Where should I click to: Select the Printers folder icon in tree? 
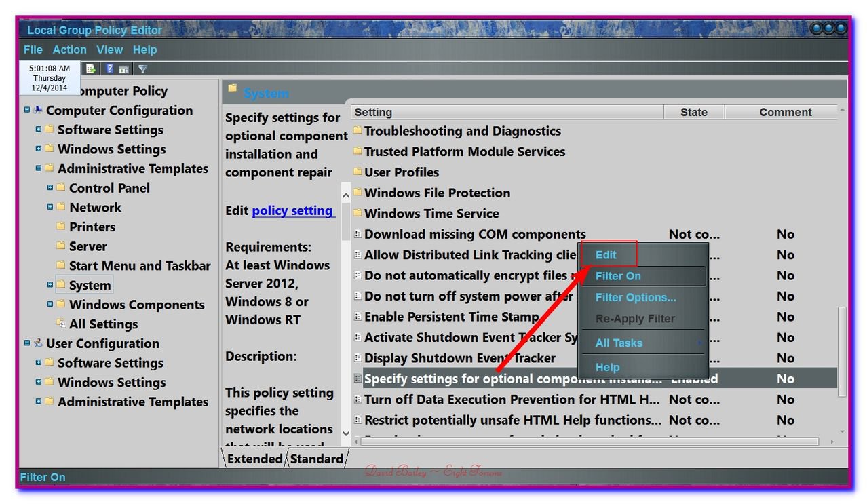[61, 227]
